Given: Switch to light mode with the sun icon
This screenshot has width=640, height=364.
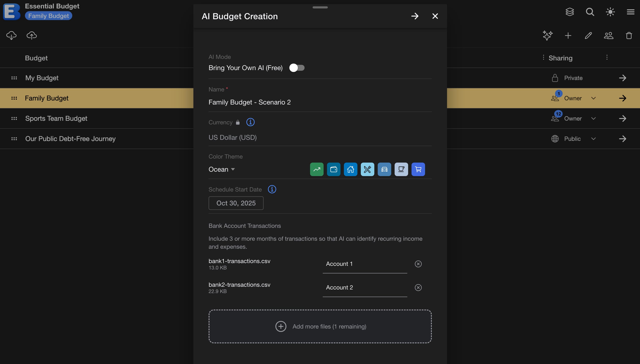Looking at the screenshot, I should tap(610, 12).
